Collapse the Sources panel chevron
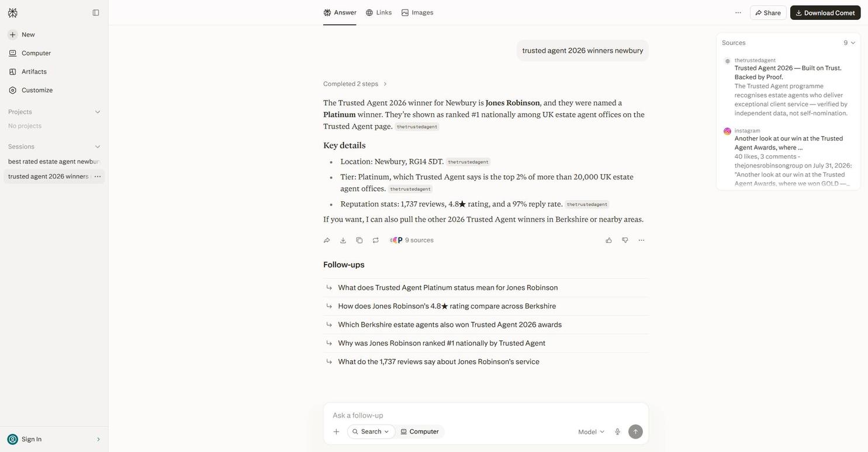The width and height of the screenshot is (868, 452). (x=853, y=43)
